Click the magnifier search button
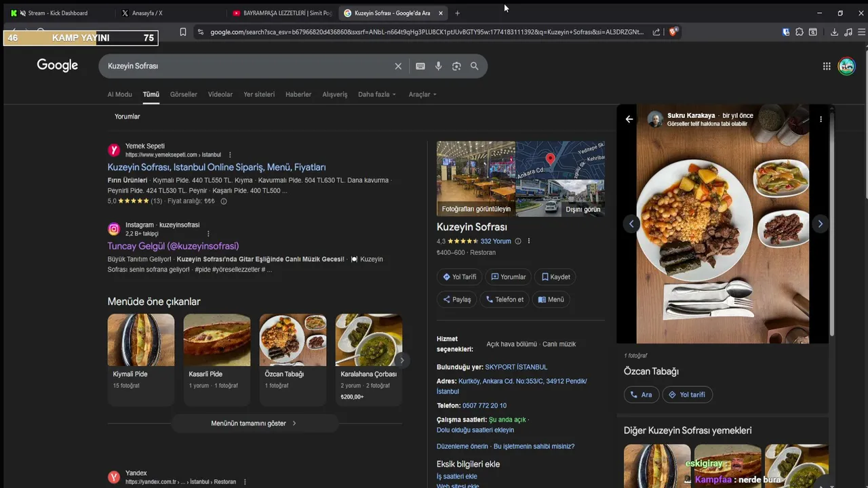Viewport: 868px width, 488px height. coord(475,66)
